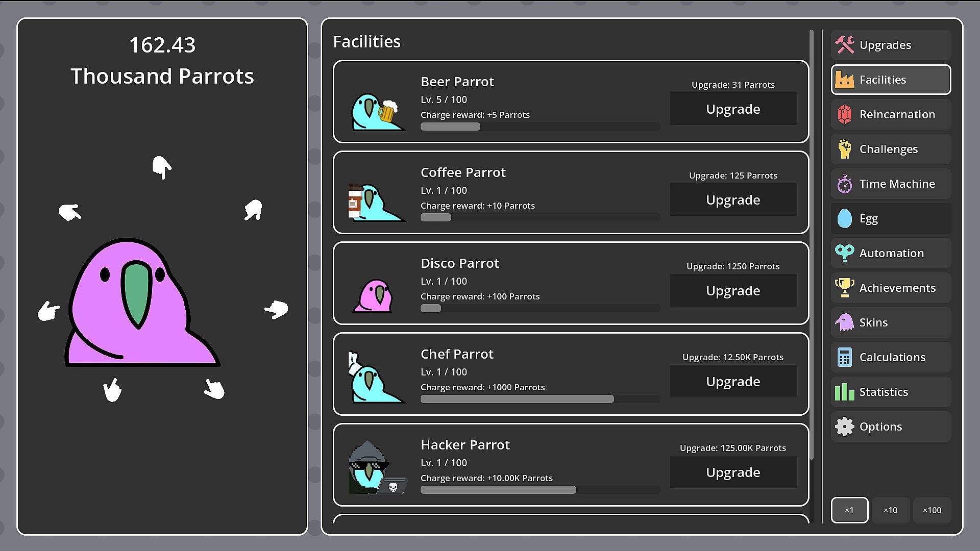
Task: Upgrade the Coffee Parrot facility
Action: [733, 199]
